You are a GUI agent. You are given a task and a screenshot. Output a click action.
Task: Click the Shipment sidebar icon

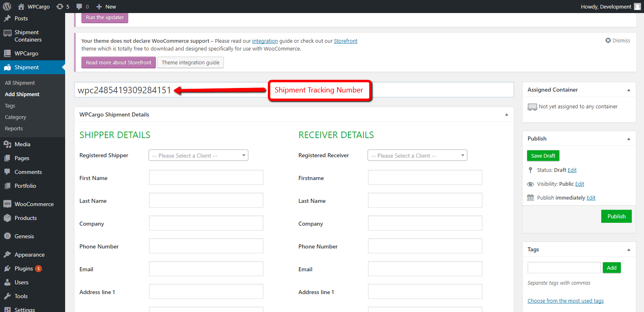7,67
